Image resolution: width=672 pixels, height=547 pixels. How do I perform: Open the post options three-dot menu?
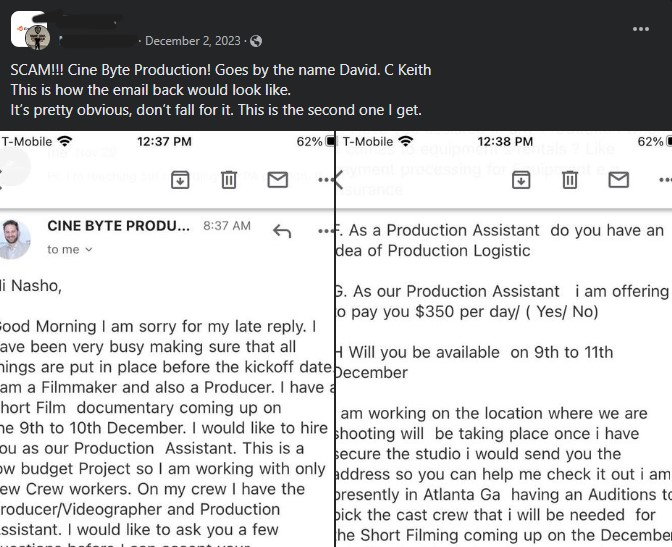tap(641, 29)
